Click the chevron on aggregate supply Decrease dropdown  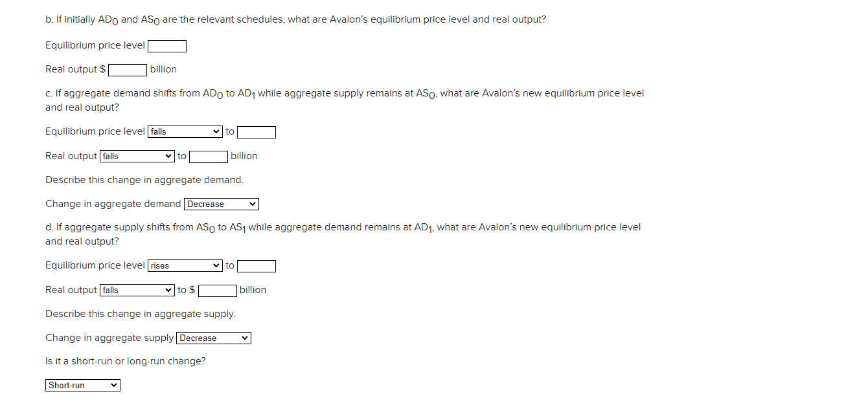246,337
